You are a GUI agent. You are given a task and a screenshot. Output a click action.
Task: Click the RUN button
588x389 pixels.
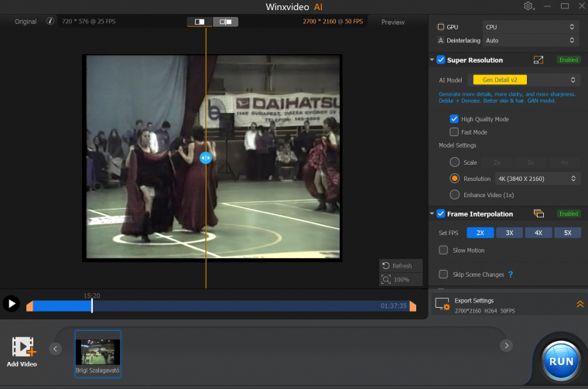coord(561,360)
